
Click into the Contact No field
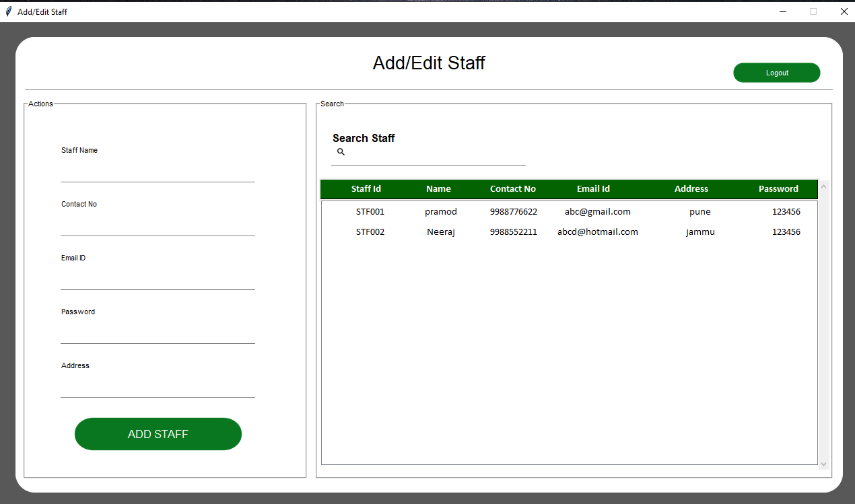point(158,227)
